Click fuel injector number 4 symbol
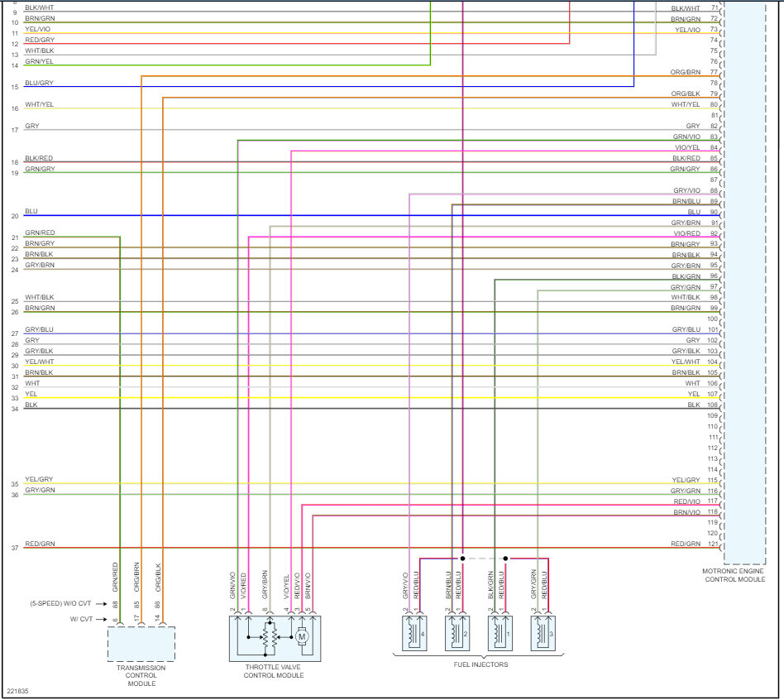 [414, 634]
